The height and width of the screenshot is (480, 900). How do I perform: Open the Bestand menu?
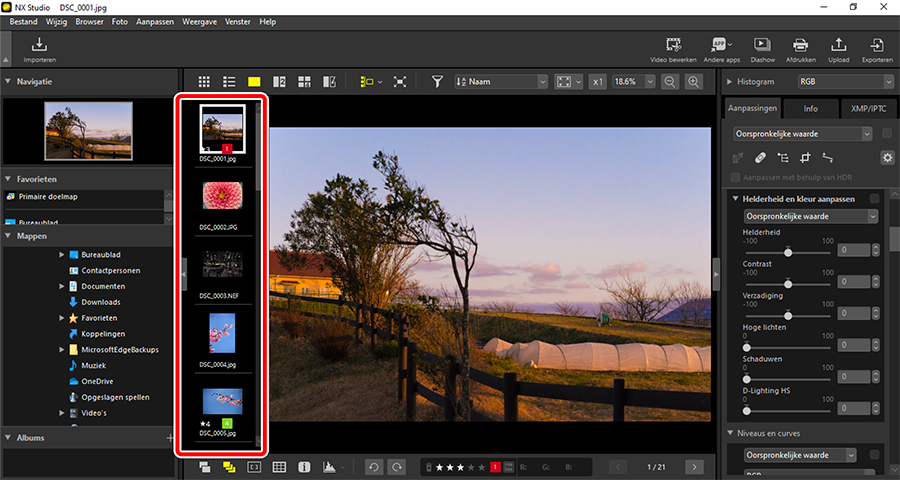pyautogui.click(x=24, y=22)
